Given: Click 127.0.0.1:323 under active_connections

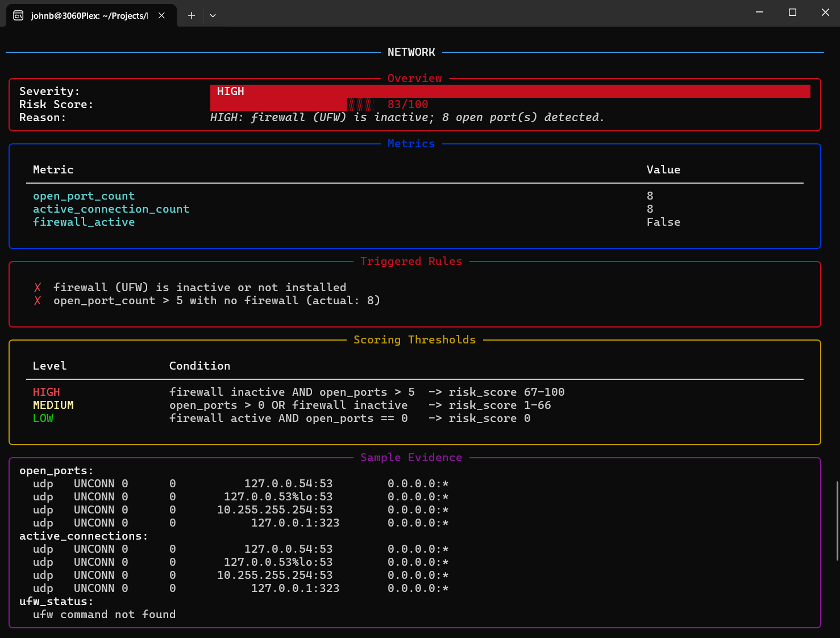Looking at the screenshot, I should point(295,589).
